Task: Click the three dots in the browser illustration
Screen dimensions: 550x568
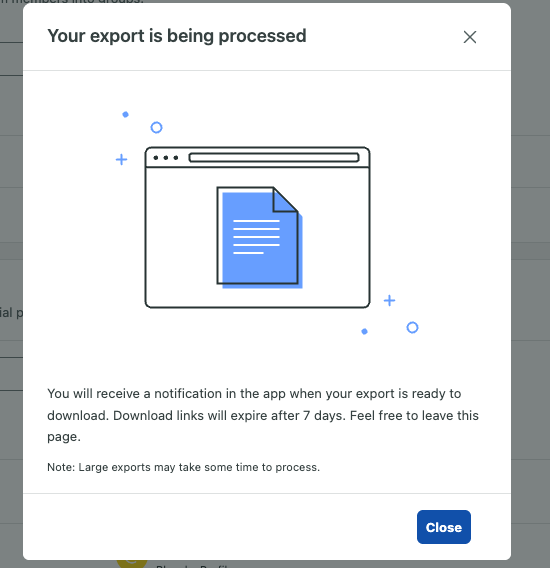Action: click(166, 158)
